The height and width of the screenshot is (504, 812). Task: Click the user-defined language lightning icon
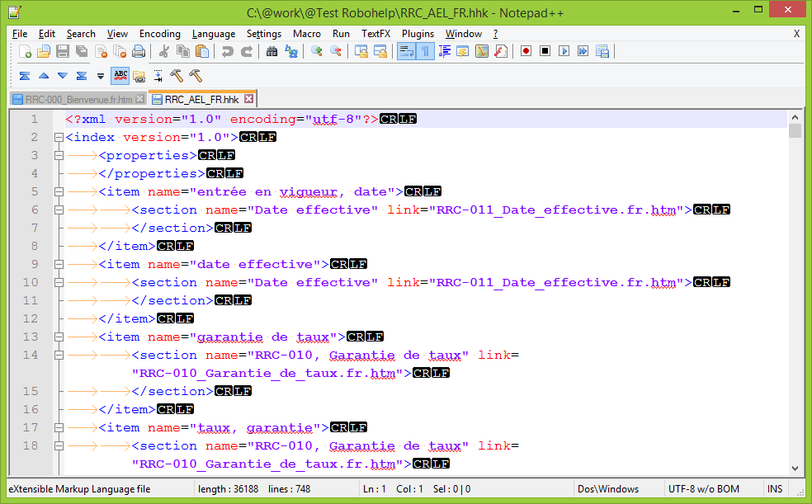pyautogui.click(x=462, y=51)
